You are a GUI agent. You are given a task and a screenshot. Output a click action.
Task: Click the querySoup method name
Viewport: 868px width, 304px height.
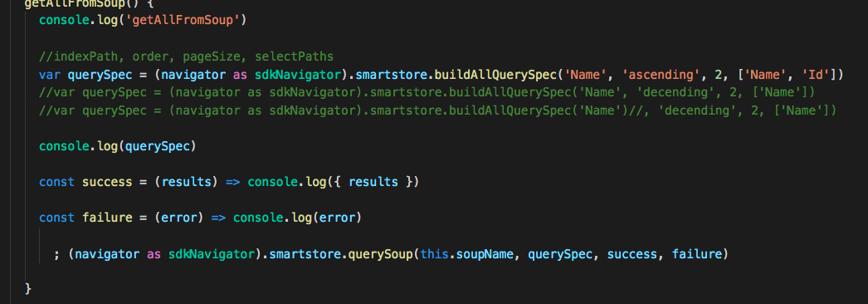tap(383, 254)
